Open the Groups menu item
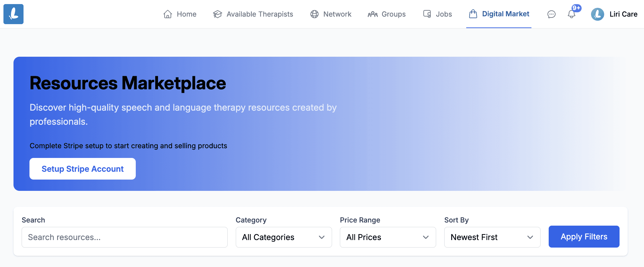This screenshot has height=267, width=644. pyautogui.click(x=387, y=14)
